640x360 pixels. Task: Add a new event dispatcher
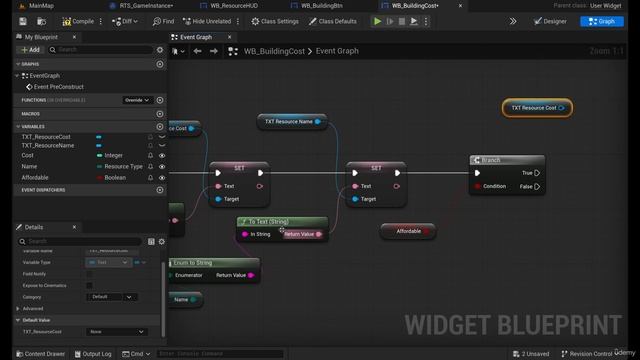tap(160, 190)
